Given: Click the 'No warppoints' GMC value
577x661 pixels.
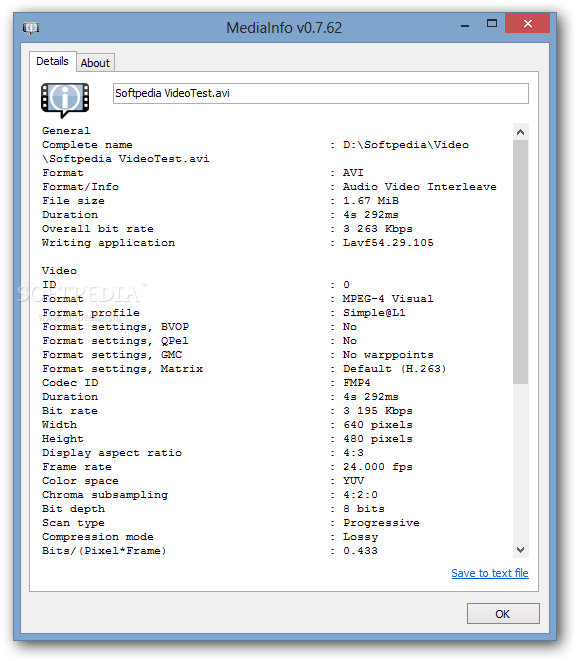Looking at the screenshot, I should (x=388, y=355).
